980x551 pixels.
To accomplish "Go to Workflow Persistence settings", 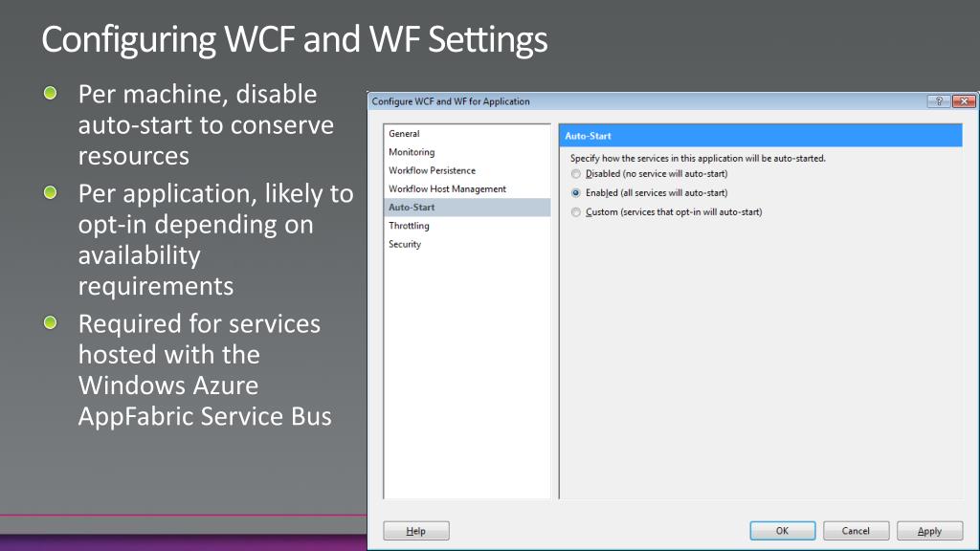I will (x=432, y=170).
